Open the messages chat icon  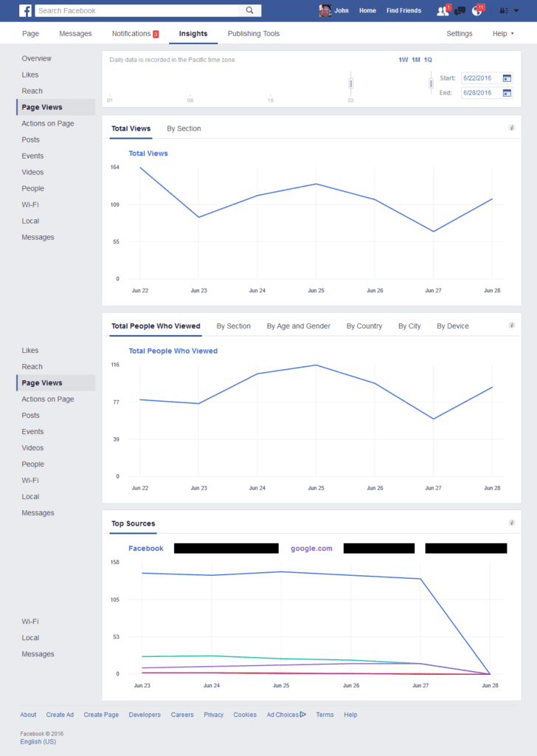[x=460, y=10]
